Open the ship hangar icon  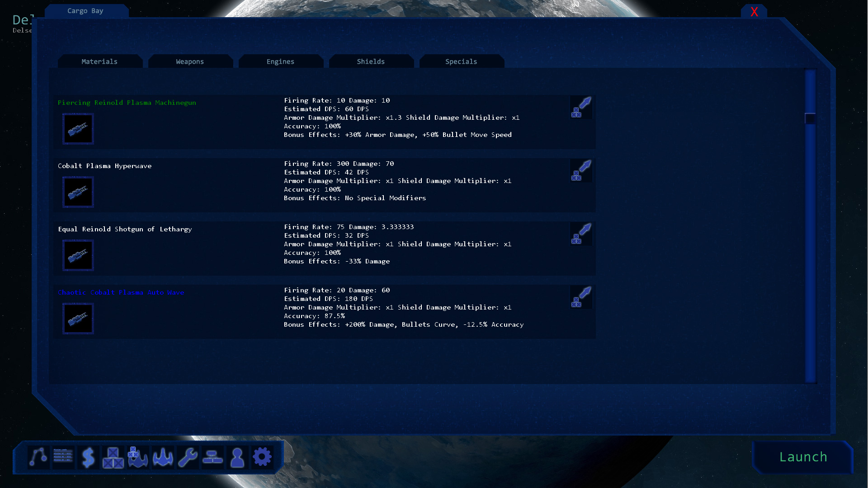pos(163,457)
